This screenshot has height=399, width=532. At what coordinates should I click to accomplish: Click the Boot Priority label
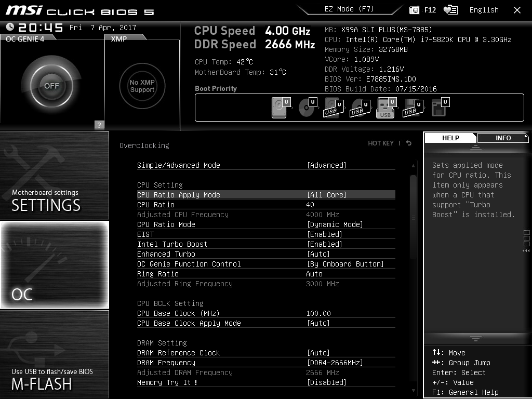[x=216, y=88]
